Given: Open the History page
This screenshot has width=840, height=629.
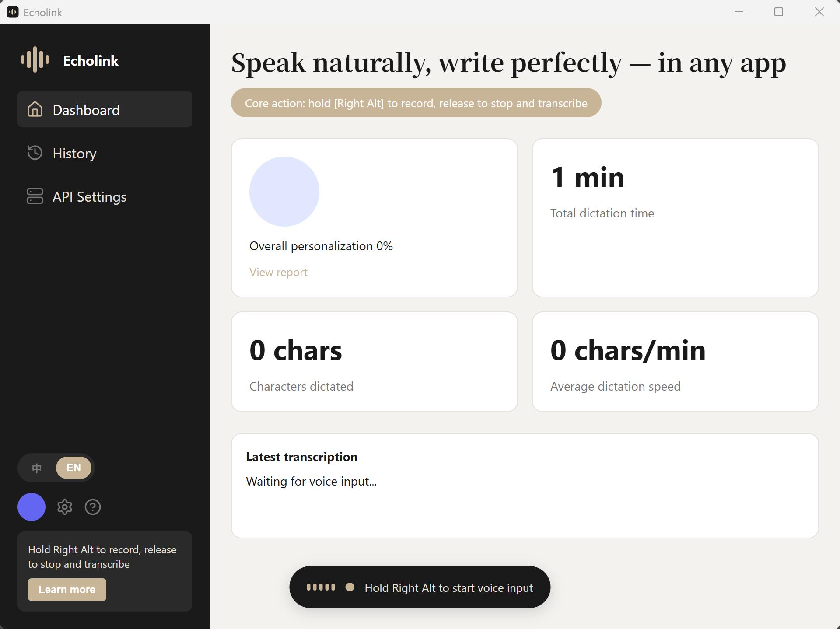Looking at the screenshot, I should pos(105,153).
